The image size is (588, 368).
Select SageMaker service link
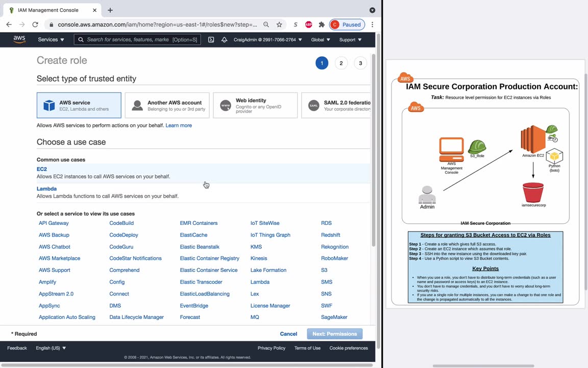tap(334, 317)
